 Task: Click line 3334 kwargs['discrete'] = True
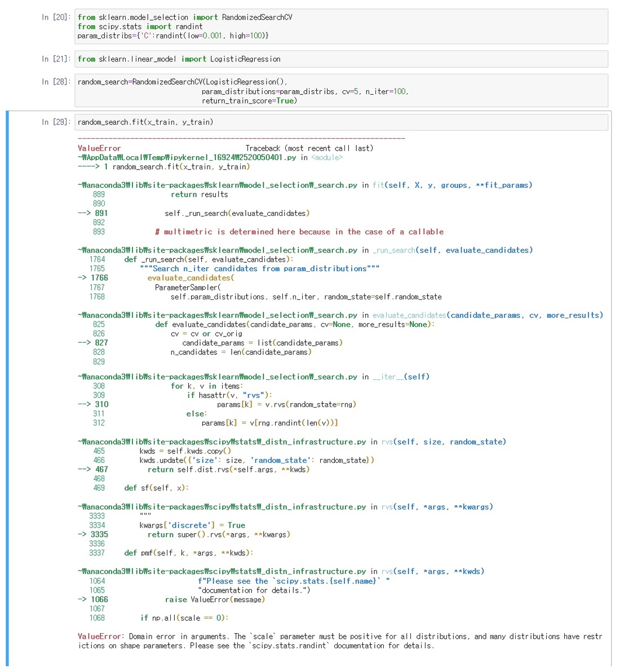point(192,525)
